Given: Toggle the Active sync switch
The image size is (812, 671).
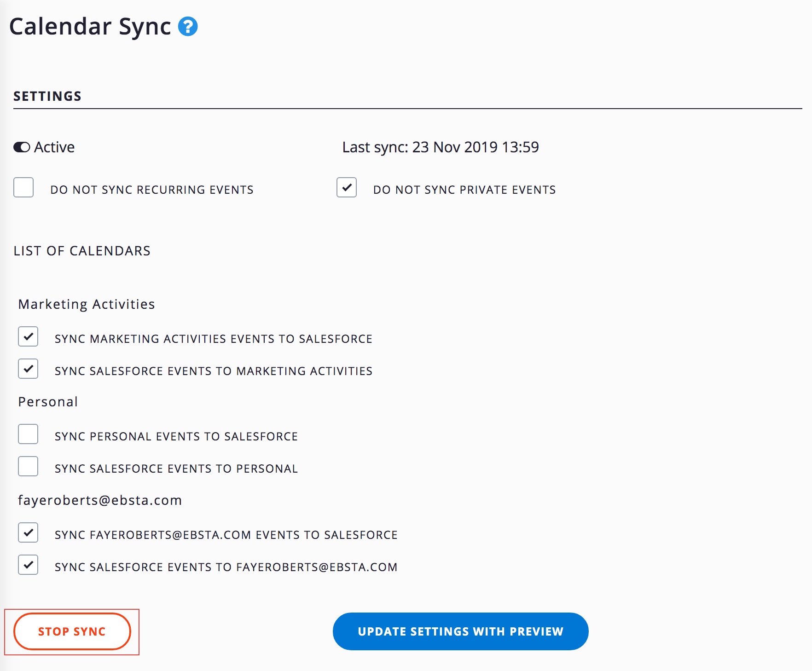Looking at the screenshot, I should (22, 147).
